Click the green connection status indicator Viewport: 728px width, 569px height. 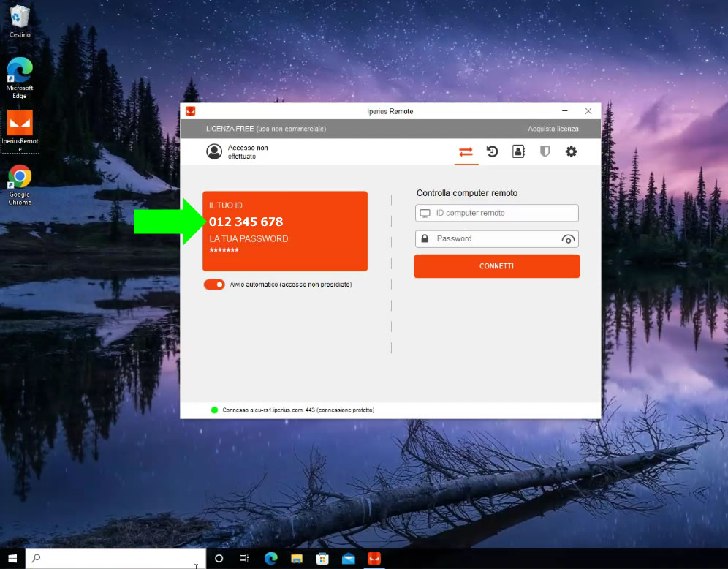click(214, 410)
